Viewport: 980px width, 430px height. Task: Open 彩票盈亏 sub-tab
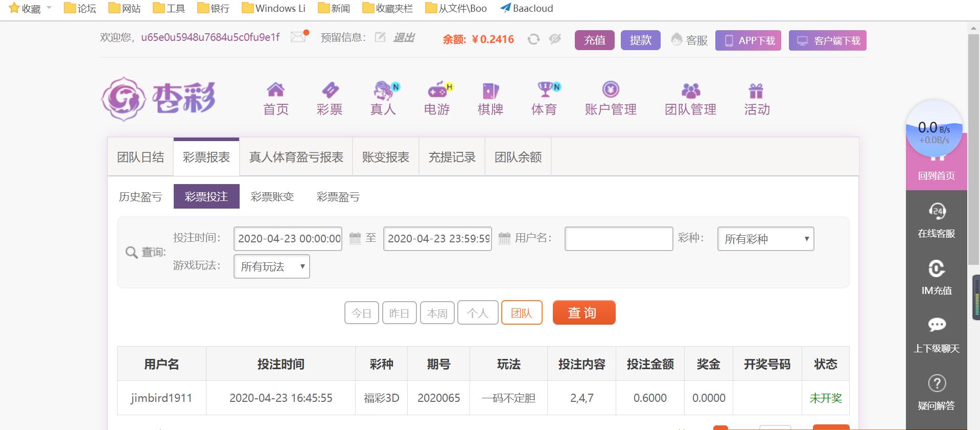(338, 197)
